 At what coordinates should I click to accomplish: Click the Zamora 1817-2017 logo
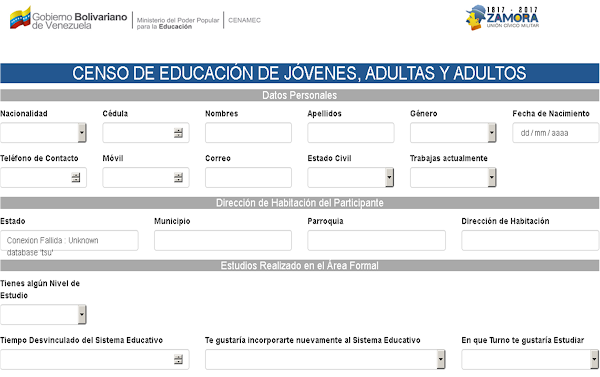point(502,18)
